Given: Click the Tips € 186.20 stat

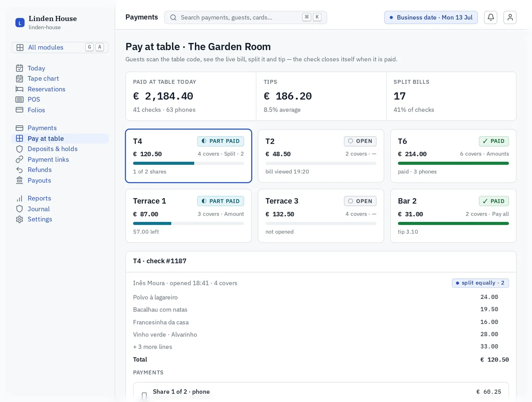Looking at the screenshot, I should click(321, 96).
